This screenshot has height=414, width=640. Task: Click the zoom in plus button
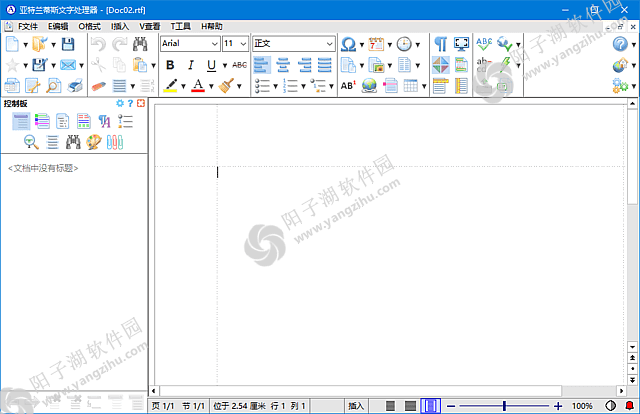[558, 406]
